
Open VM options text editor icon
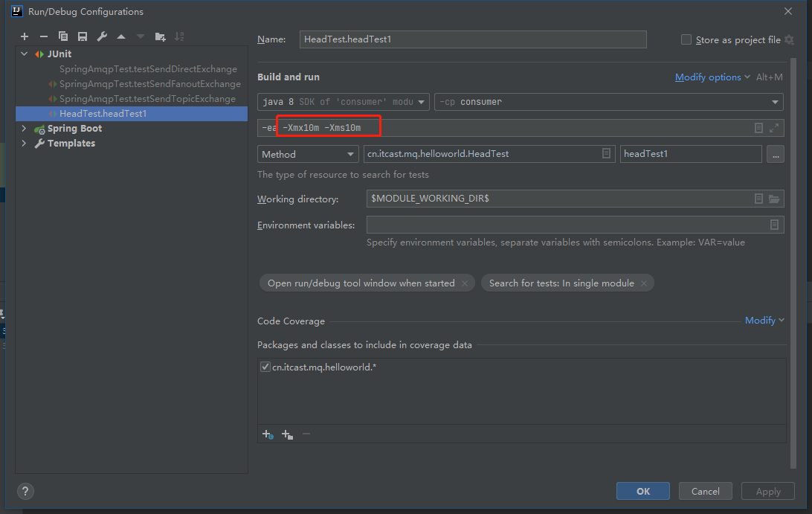758,128
